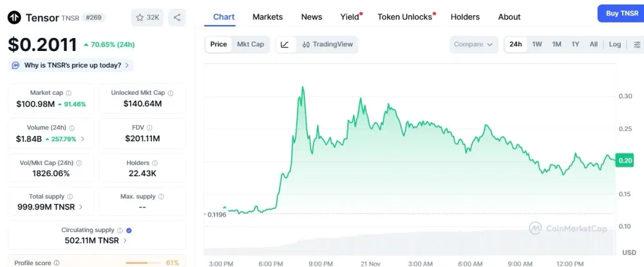Image resolution: width=644 pixels, height=267 pixels.
Task: Click the share icon next to the watchlist button
Action: click(x=177, y=17)
